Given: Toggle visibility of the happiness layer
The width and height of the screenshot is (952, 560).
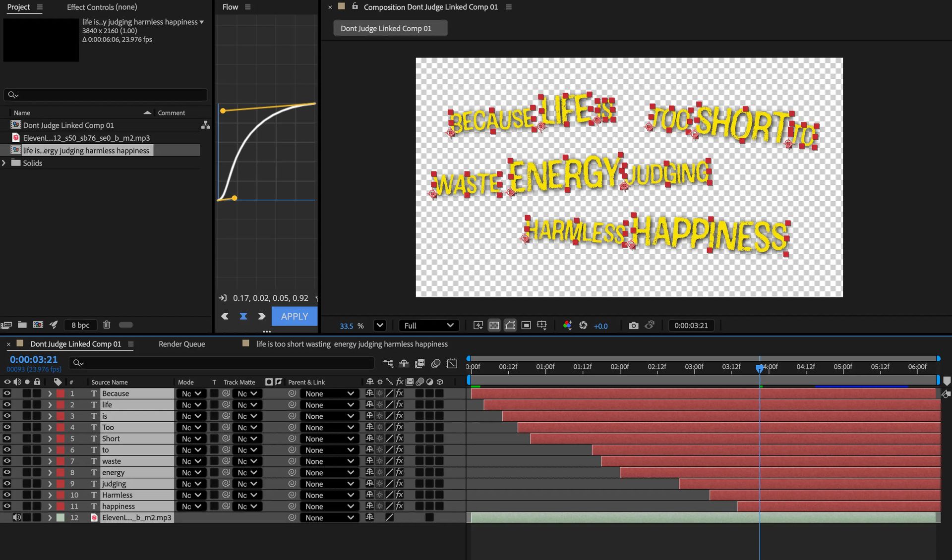Looking at the screenshot, I should (x=7, y=506).
